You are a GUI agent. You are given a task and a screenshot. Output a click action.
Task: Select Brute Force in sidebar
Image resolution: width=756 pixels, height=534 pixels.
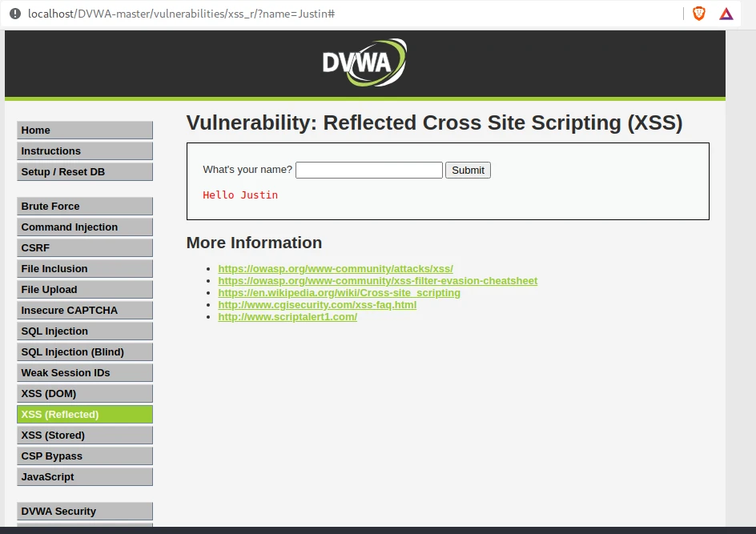[x=84, y=207]
